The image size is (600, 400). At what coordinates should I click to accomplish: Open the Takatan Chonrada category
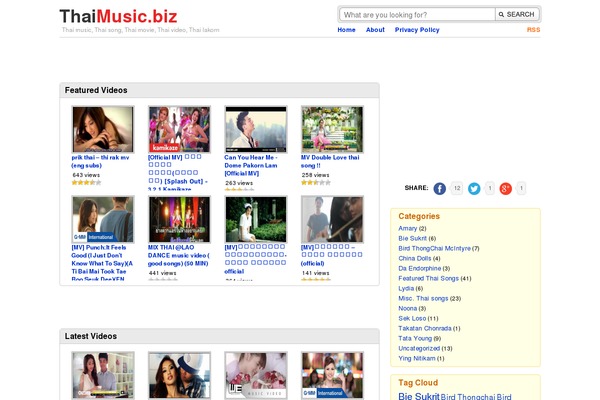click(x=425, y=328)
